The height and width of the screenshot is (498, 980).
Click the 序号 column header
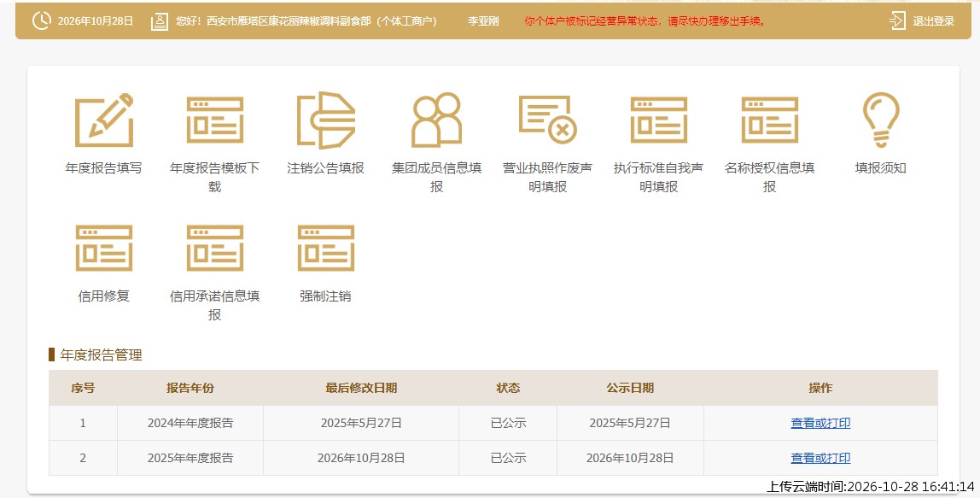tap(83, 388)
